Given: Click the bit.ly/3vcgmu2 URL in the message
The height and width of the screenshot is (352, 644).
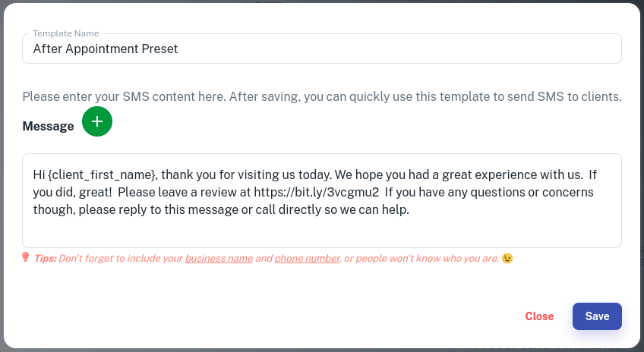Looking at the screenshot, I should click(316, 193).
